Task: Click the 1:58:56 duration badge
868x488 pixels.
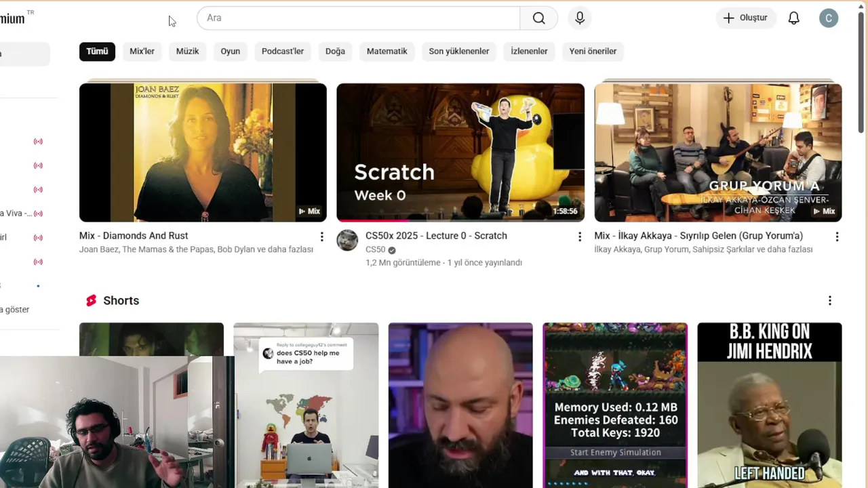Action: click(565, 211)
